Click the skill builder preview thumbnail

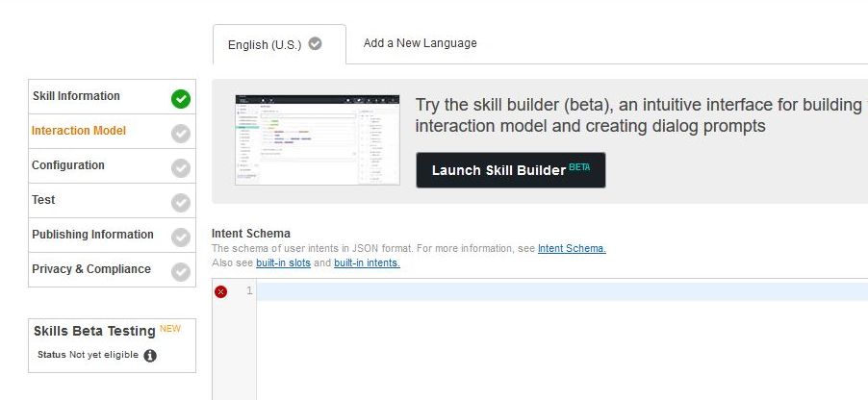tap(317, 139)
